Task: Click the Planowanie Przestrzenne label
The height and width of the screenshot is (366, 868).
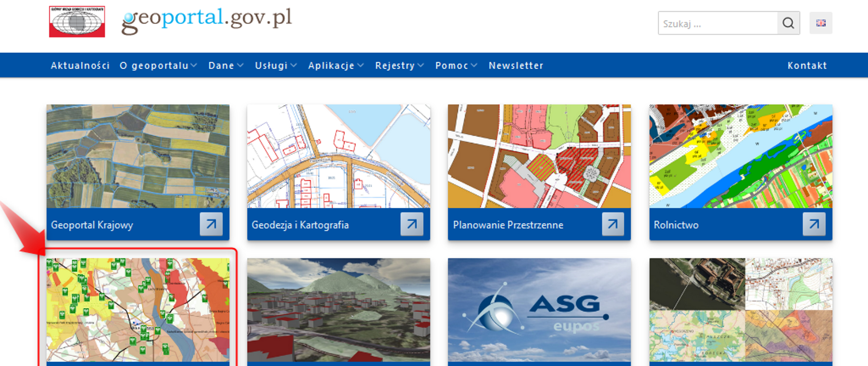Action: [508, 225]
